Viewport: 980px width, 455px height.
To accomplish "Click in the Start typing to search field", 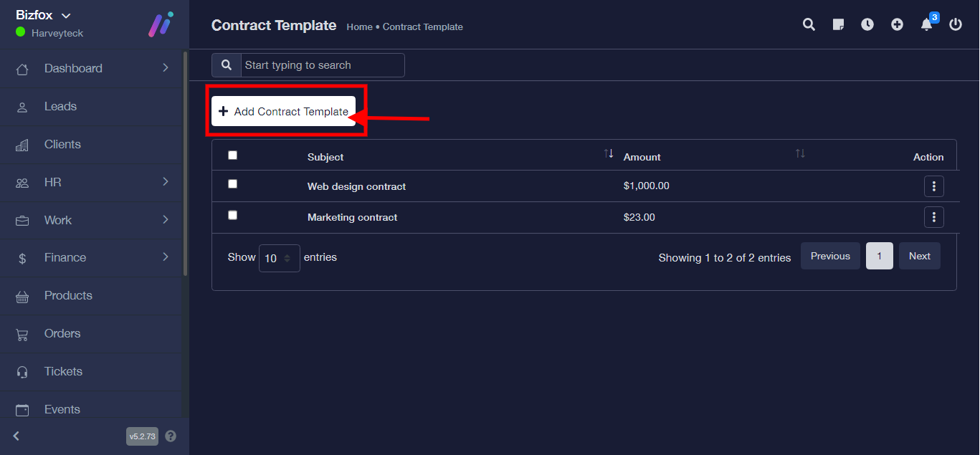I will click(322, 65).
